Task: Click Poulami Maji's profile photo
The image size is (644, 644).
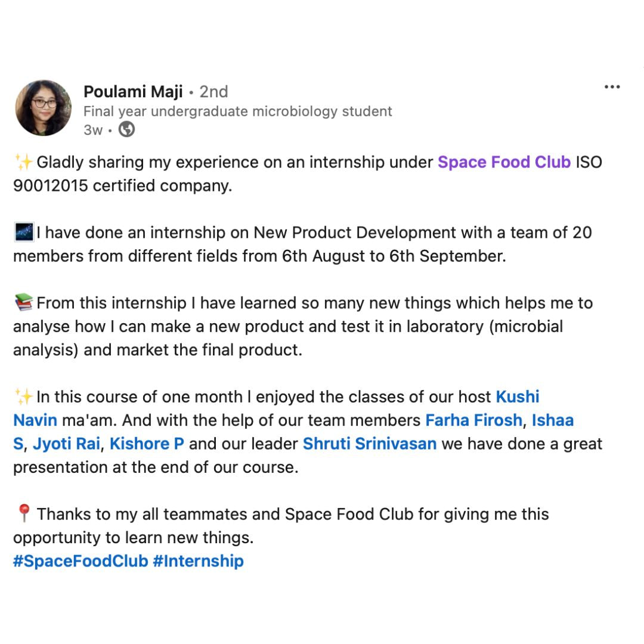Action: point(44,107)
